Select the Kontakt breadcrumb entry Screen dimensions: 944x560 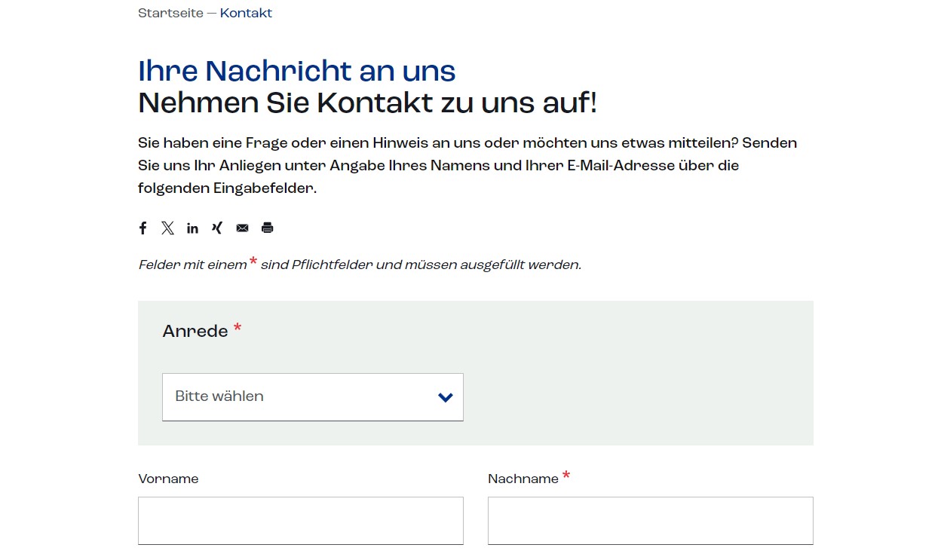pyautogui.click(x=246, y=13)
